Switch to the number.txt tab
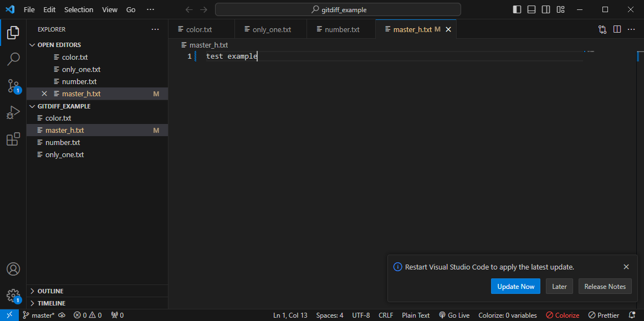The height and width of the screenshot is (321, 644). (341, 29)
